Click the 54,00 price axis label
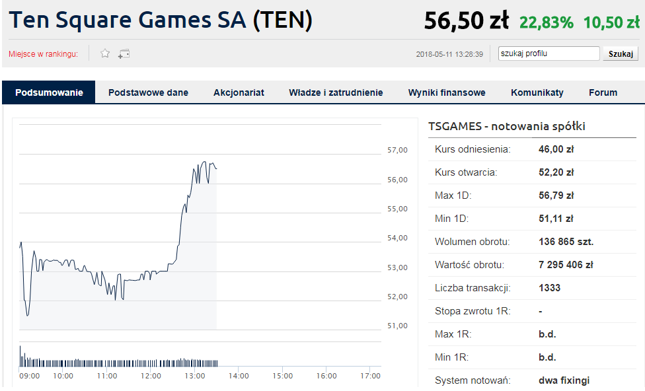 397,238
